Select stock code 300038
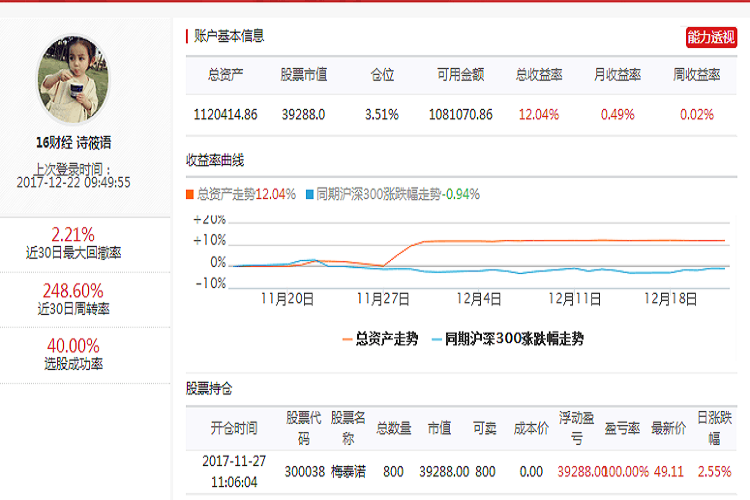Screen dimensions: 750x500 point(303,471)
